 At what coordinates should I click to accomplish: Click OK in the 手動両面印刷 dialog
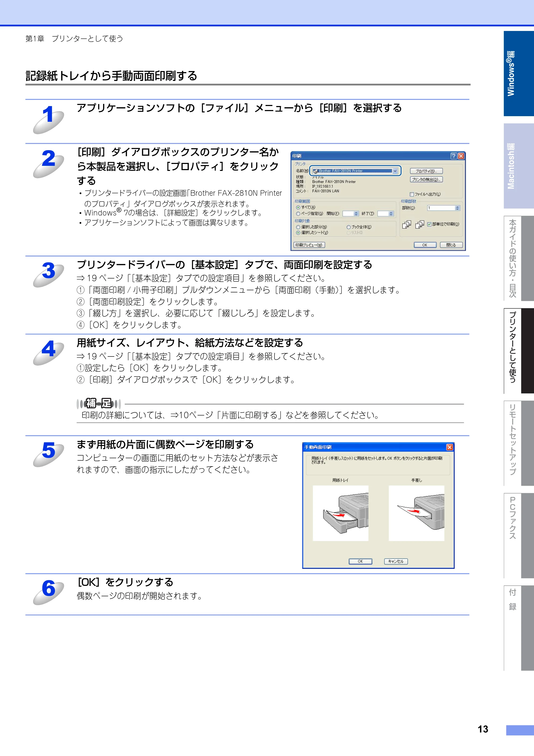pyautogui.click(x=360, y=561)
